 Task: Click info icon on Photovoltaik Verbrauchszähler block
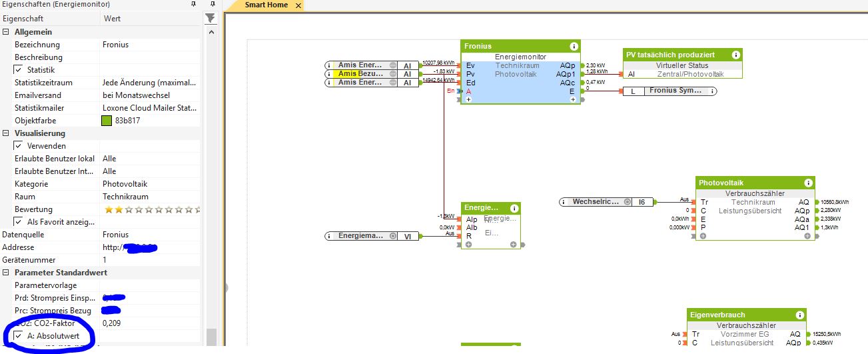[808, 183]
